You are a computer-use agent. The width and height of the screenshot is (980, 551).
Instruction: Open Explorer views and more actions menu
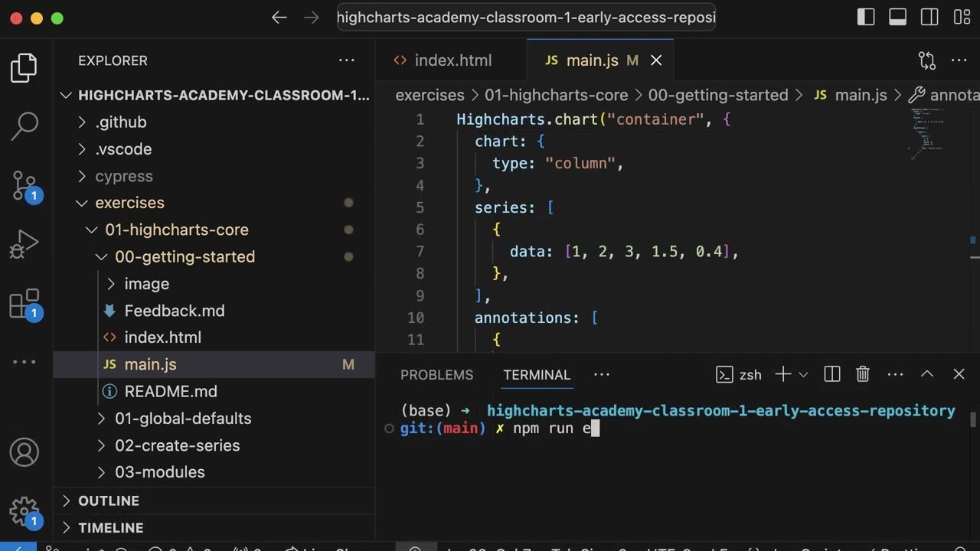[347, 60]
